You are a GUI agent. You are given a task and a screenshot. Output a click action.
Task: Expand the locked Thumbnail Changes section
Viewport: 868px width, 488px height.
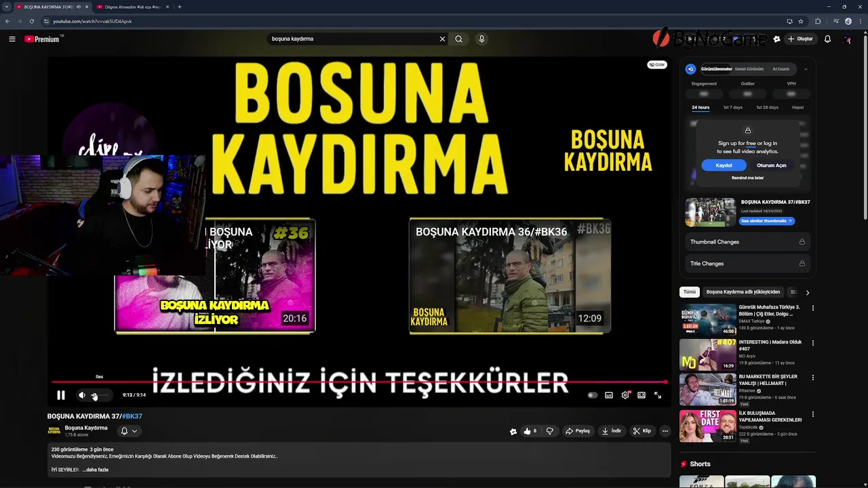pyautogui.click(x=747, y=242)
